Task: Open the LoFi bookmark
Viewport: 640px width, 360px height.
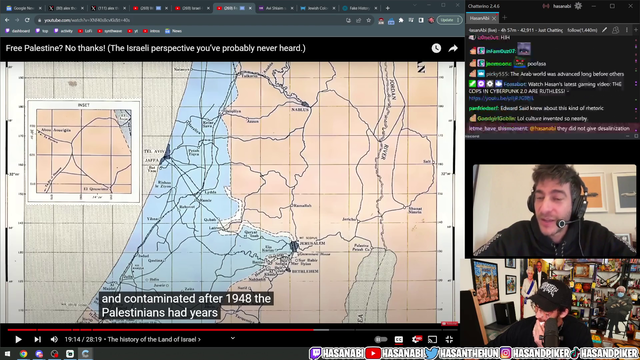Action: [x=85, y=31]
